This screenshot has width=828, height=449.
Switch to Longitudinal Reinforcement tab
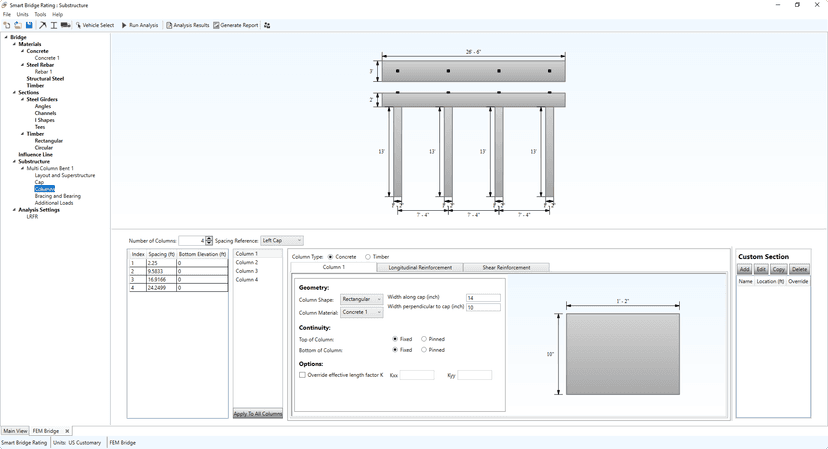click(x=419, y=268)
